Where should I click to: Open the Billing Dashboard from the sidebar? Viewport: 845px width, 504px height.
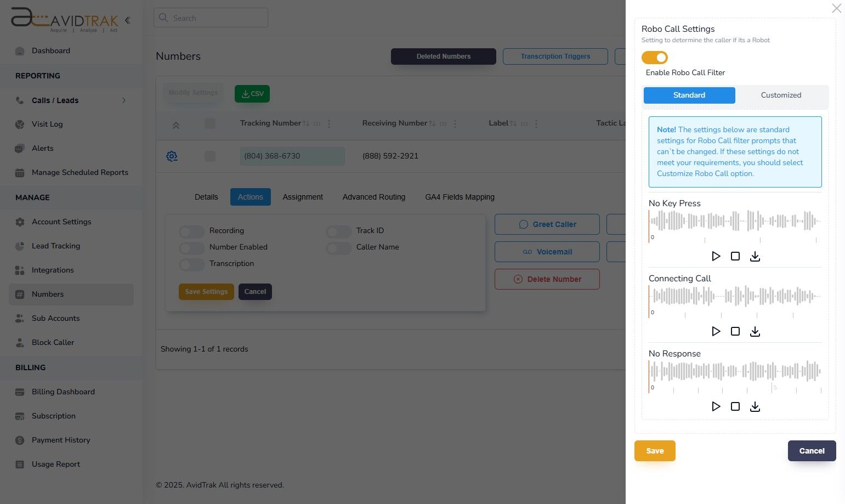[x=63, y=392]
